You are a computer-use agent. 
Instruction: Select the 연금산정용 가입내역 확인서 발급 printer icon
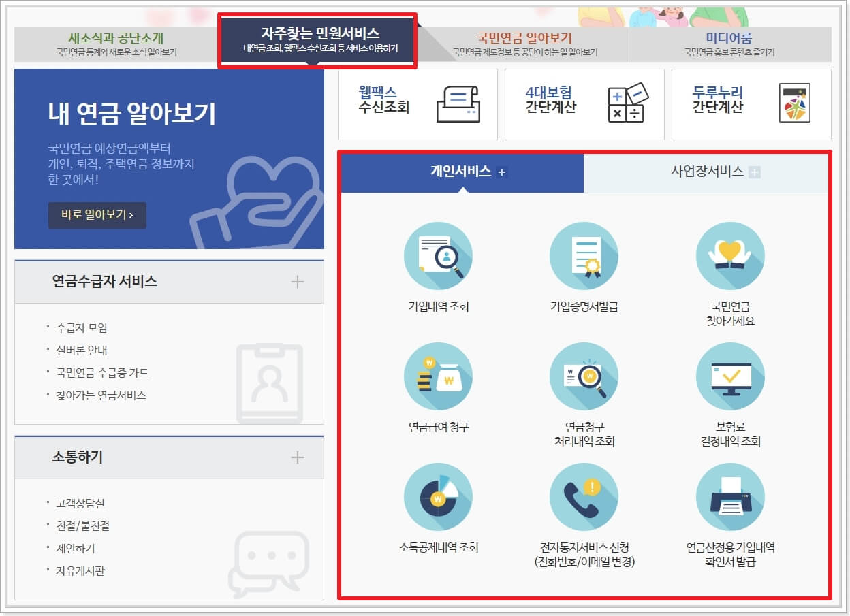pos(730,498)
